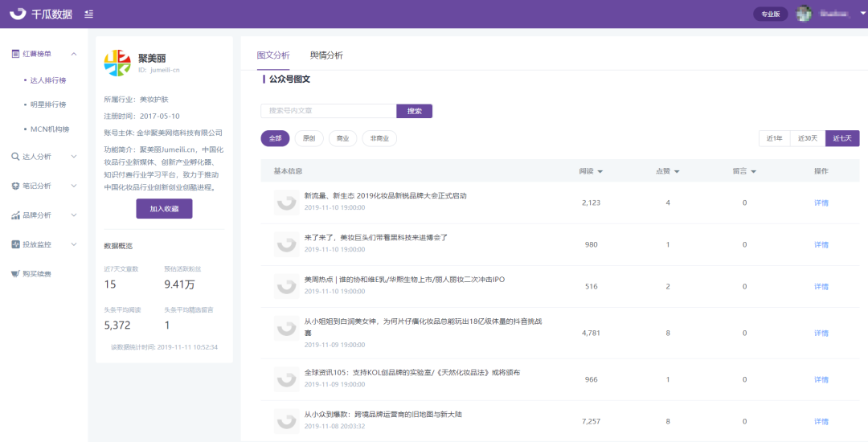Click the 笔记分析 sidebar icon
The image size is (868, 442).
click(x=15, y=186)
